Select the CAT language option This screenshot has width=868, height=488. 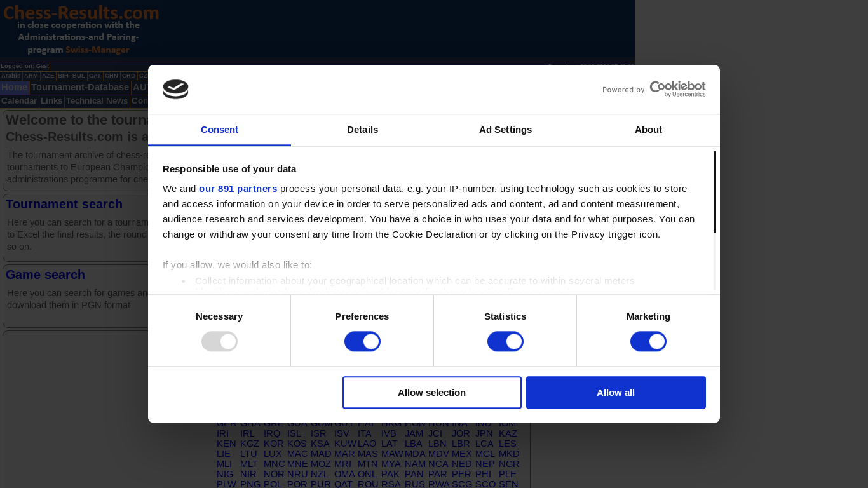point(95,76)
